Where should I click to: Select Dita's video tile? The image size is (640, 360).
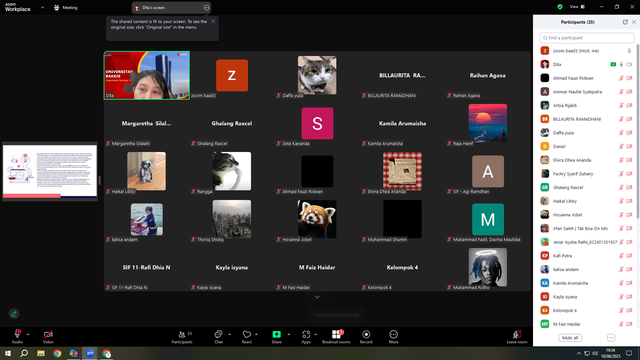[147, 76]
